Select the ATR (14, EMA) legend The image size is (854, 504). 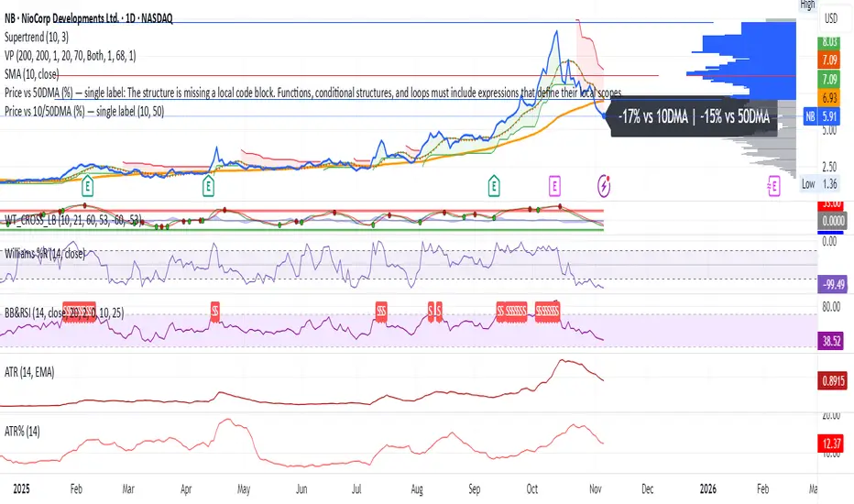[x=29, y=372]
